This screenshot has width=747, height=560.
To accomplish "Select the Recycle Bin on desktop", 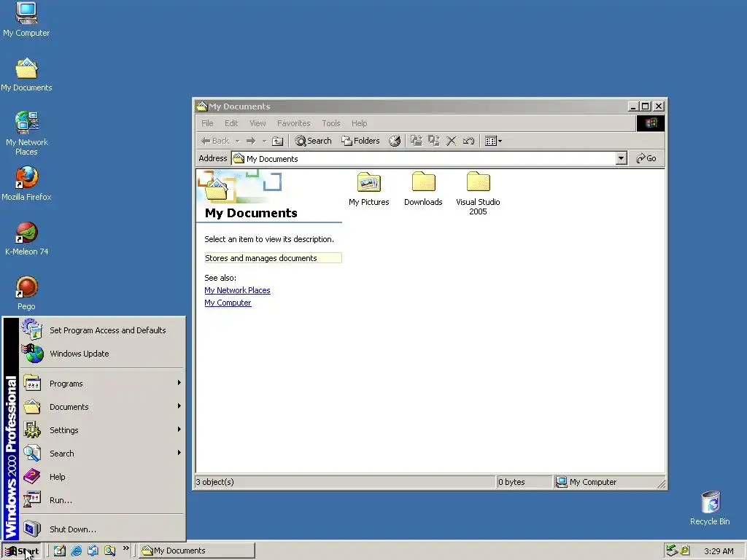I will [710, 508].
